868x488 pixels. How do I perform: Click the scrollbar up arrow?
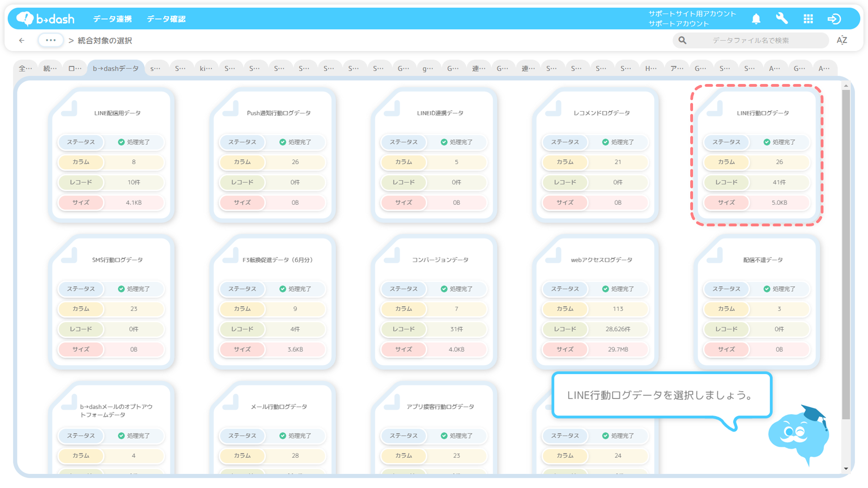coord(846,86)
